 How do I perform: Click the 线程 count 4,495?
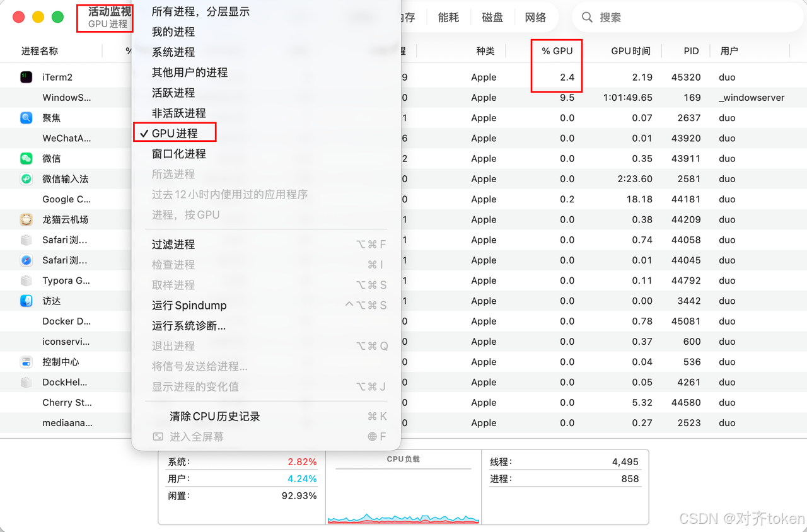coord(625,462)
